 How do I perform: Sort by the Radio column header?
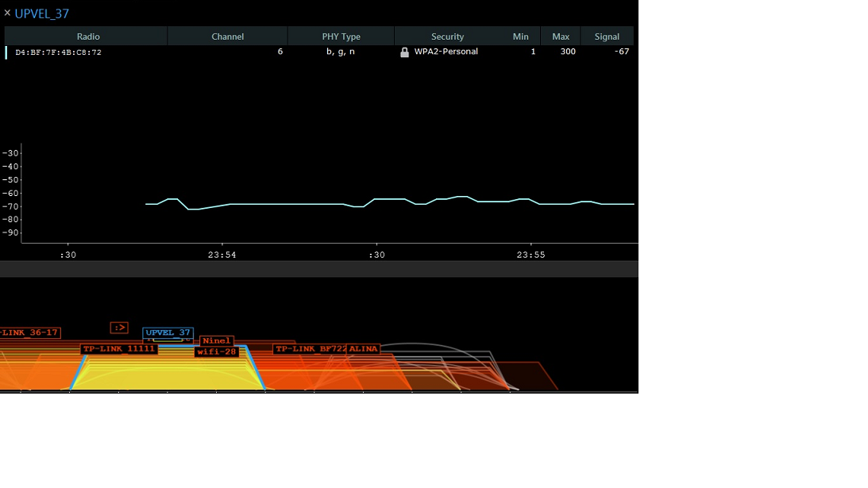pyautogui.click(x=87, y=37)
